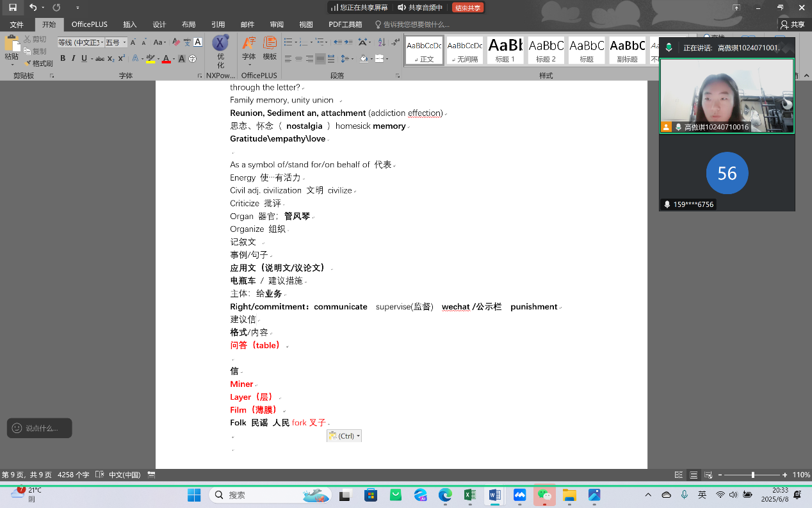This screenshot has width=812, height=508.
Task: Switch to the 插入 (Insert) tab
Action: click(130, 24)
